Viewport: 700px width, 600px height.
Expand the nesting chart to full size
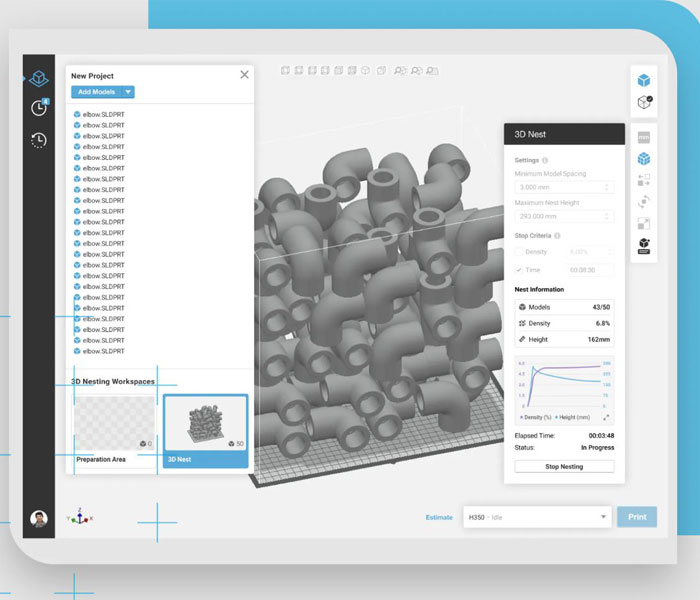click(x=607, y=417)
